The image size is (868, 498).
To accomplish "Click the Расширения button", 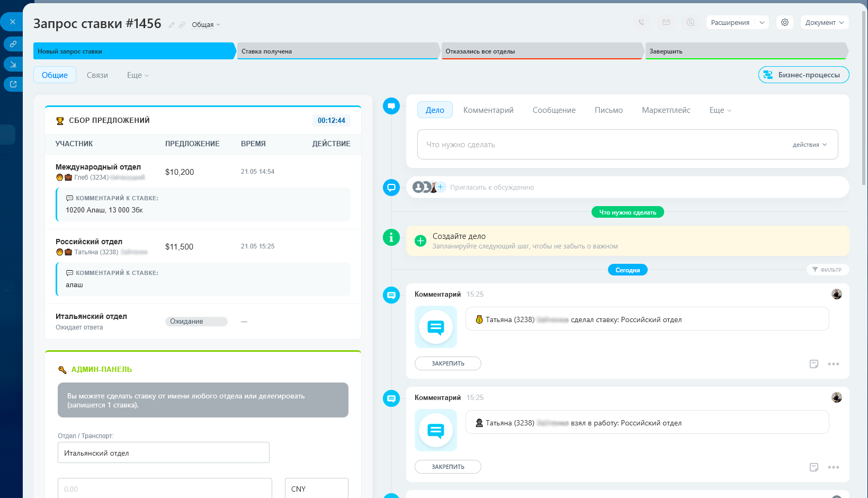I will [730, 22].
